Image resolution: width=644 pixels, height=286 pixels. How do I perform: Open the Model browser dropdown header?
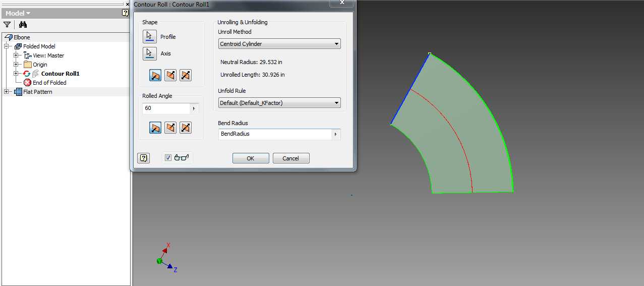[18, 13]
